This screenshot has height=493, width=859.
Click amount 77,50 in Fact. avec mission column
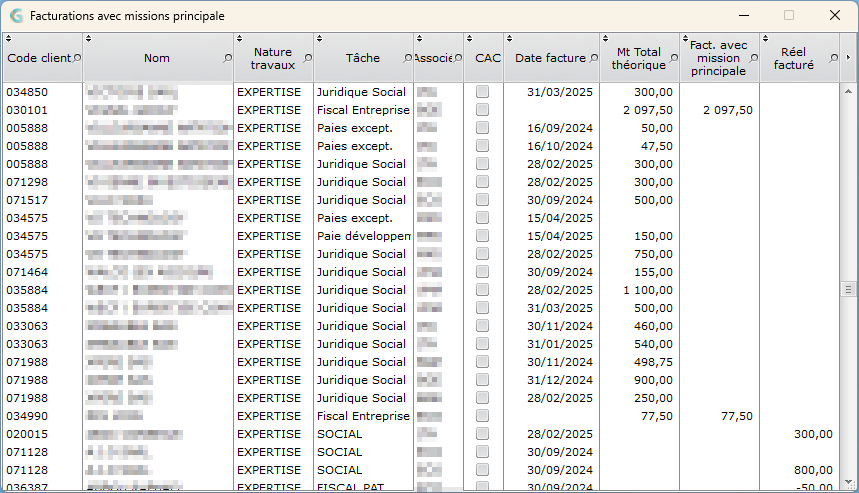pos(736,416)
